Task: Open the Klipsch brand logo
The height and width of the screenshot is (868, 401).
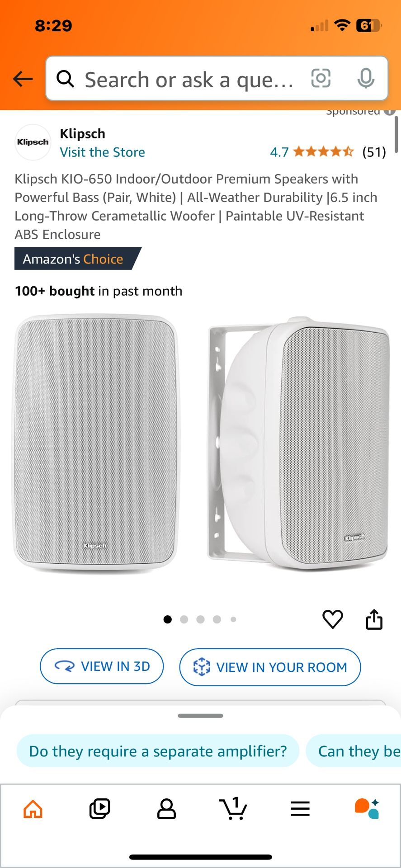Action: (x=33, y=142)
